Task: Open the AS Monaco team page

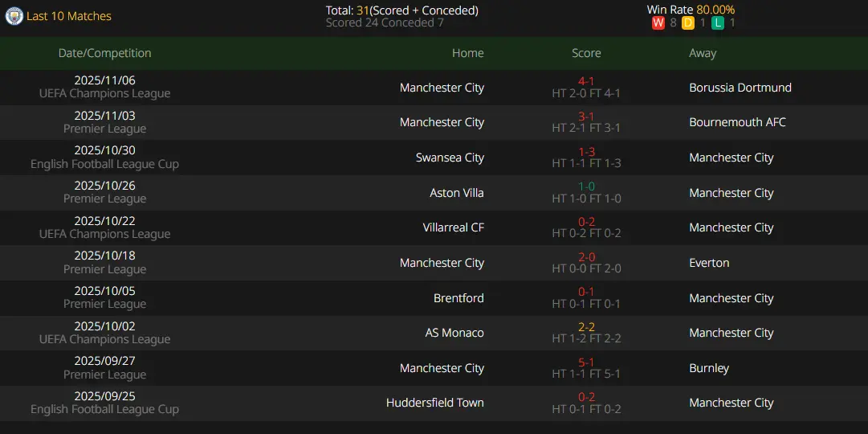Action: [x=454, y=333]
